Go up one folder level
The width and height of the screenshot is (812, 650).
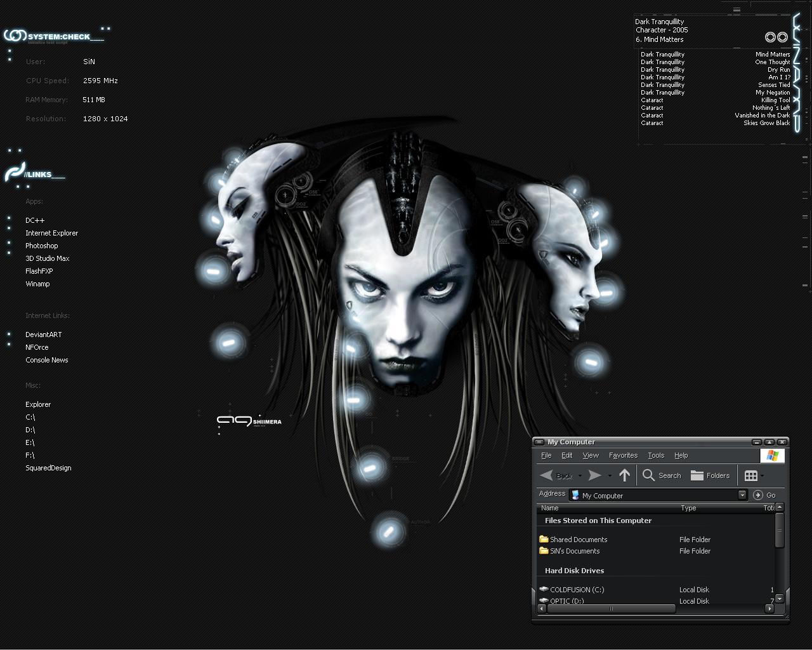(625, 475)
